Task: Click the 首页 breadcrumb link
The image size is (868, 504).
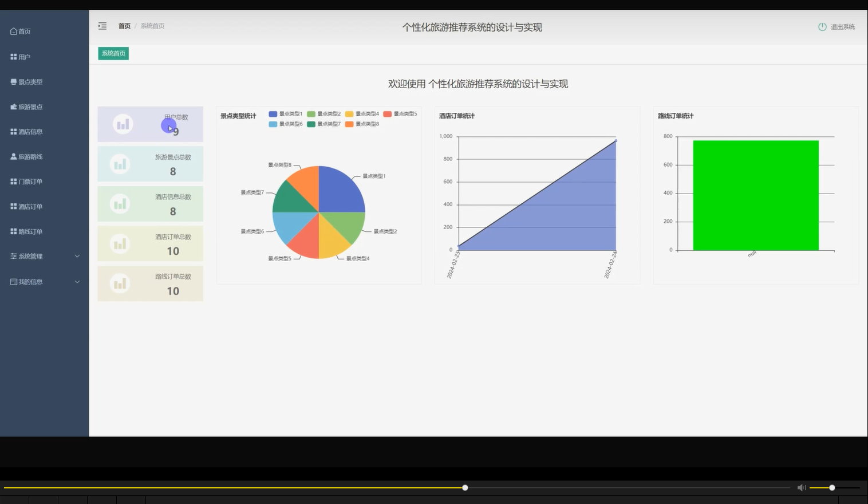Action: (124, 26)
